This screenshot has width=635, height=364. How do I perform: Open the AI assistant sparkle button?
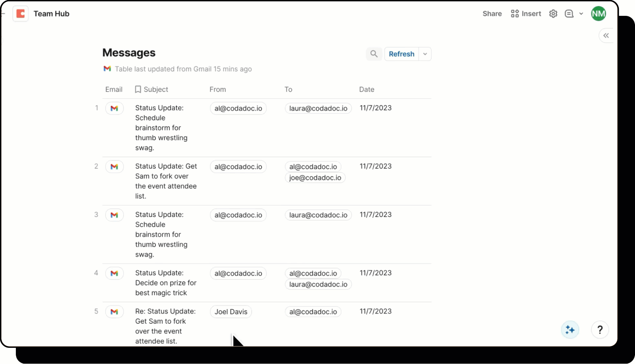click(570, 330)
